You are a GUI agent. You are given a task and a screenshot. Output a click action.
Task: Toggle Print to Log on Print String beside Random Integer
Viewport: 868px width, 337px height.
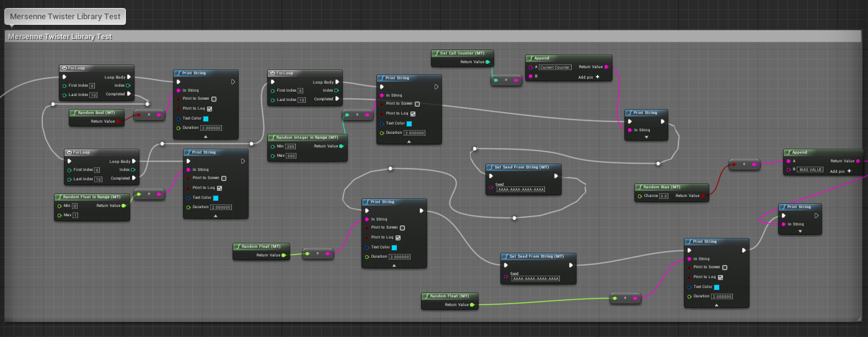413,114
